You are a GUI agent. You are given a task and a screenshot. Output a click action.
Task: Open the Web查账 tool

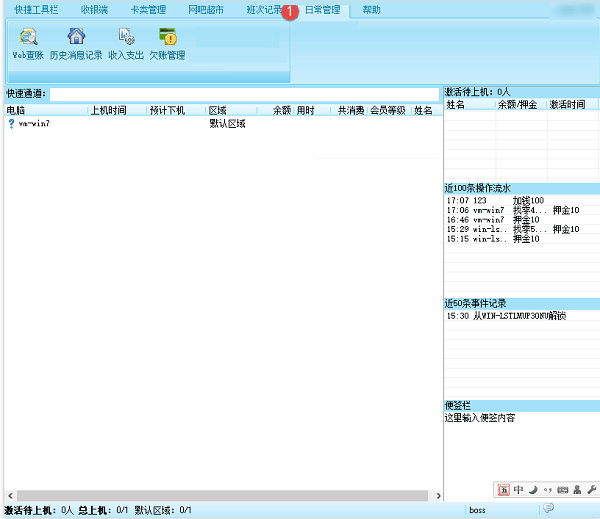(28, 44)
